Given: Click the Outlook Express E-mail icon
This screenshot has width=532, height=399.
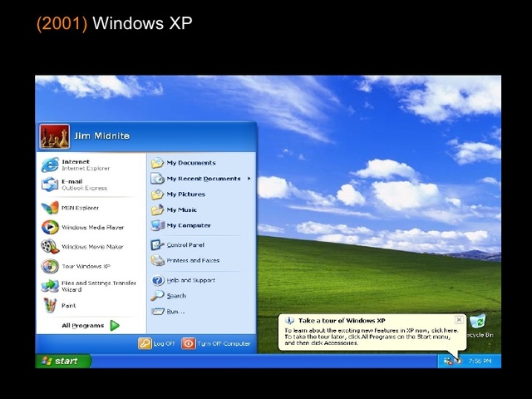Looking at the screenshot, I should (x=50, y=185).
